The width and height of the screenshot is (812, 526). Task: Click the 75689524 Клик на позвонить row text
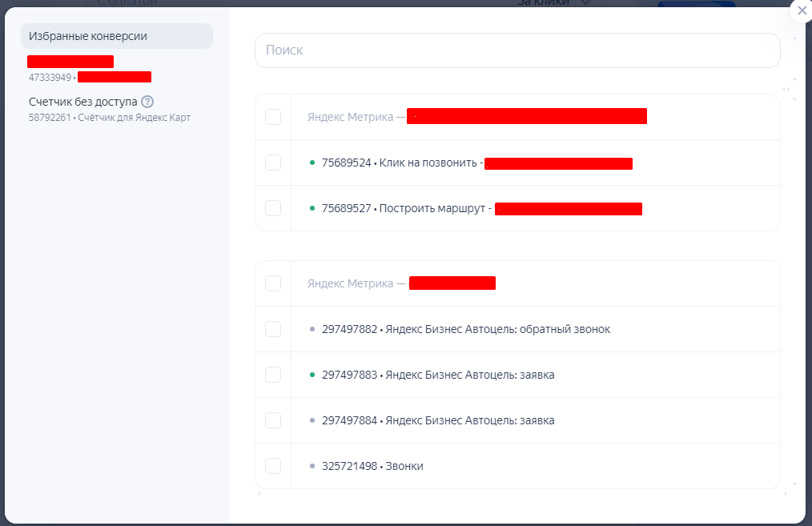pos(400,163)
